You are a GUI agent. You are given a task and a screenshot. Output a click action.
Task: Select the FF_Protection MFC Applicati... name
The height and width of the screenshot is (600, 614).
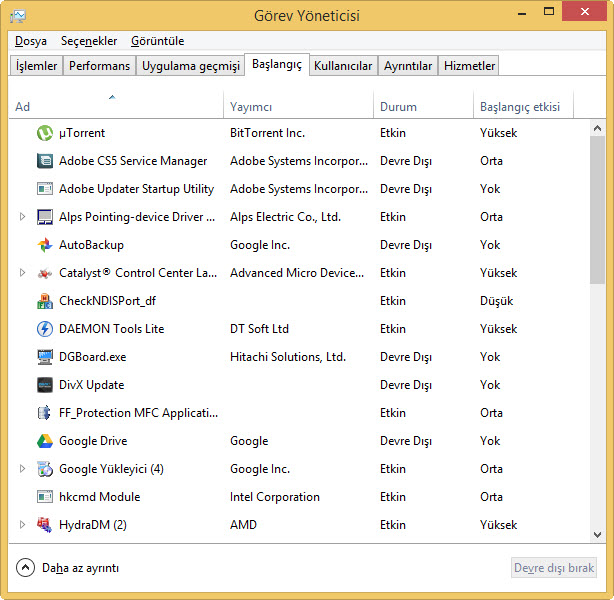(138, 413)
